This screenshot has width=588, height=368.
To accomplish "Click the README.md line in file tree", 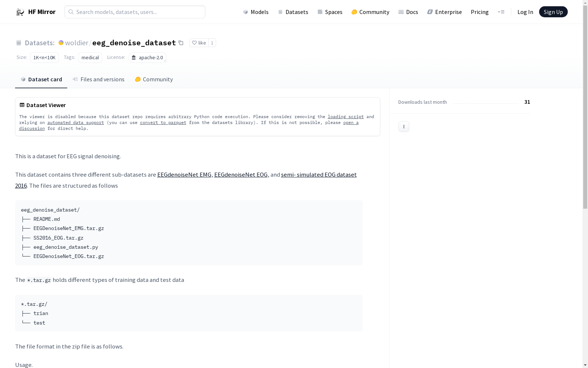I will click(x=47, y=219).
